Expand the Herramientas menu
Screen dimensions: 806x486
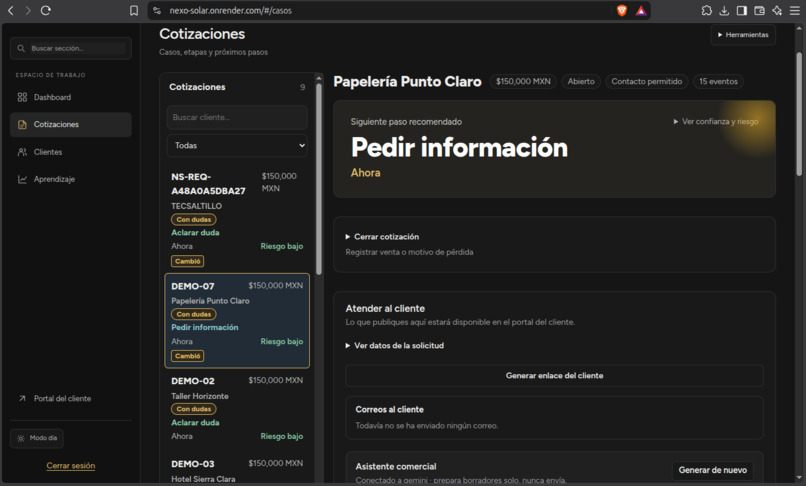pyautogui.click(x=743, y=34)
